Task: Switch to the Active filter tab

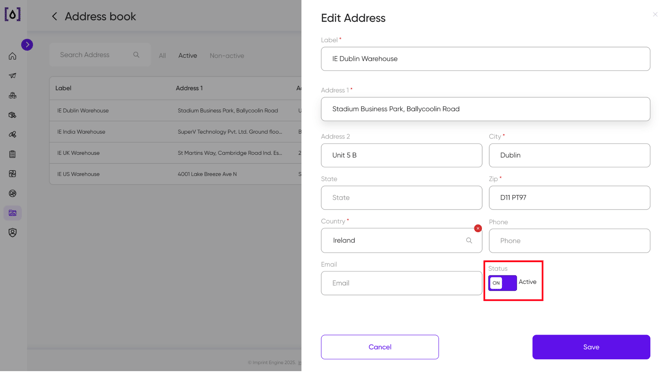Action: 188,56
